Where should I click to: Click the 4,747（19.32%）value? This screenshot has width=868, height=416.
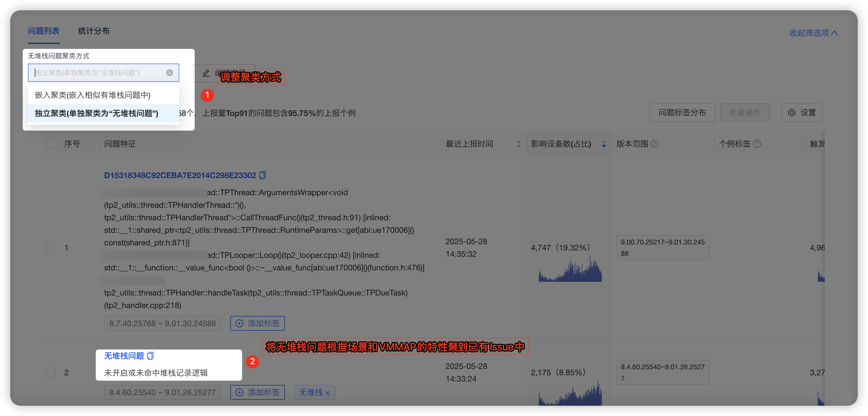[561, 248]
